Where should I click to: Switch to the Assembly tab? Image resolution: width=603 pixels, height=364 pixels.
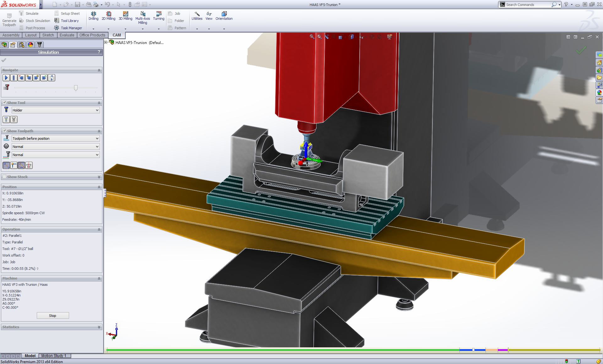click(11, 35)
